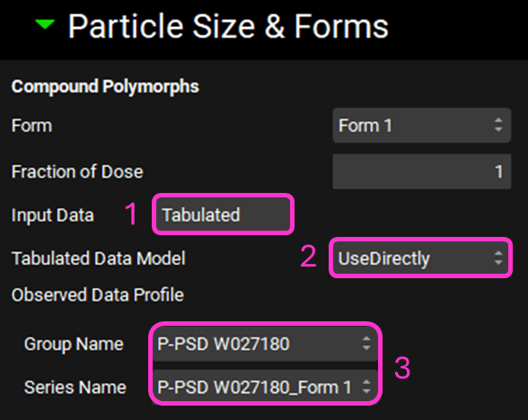Collapse the Particle Size & Forms section
This screenshot has width=528, height=420.
click(x=45, y=24)
